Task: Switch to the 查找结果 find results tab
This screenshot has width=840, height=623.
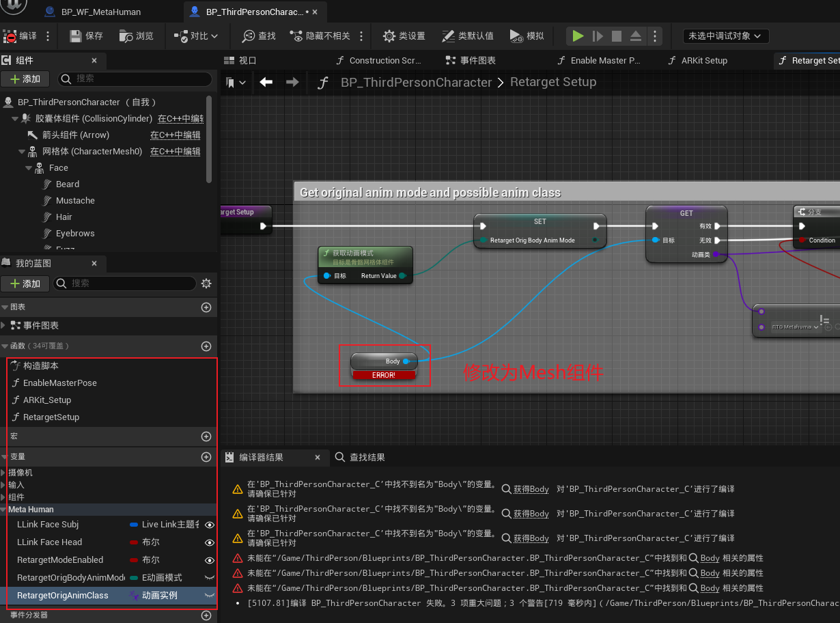Action: pos(360,457)
